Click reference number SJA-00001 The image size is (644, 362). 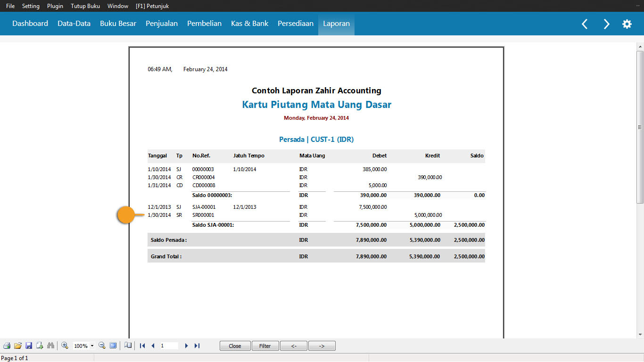point(204,207)
